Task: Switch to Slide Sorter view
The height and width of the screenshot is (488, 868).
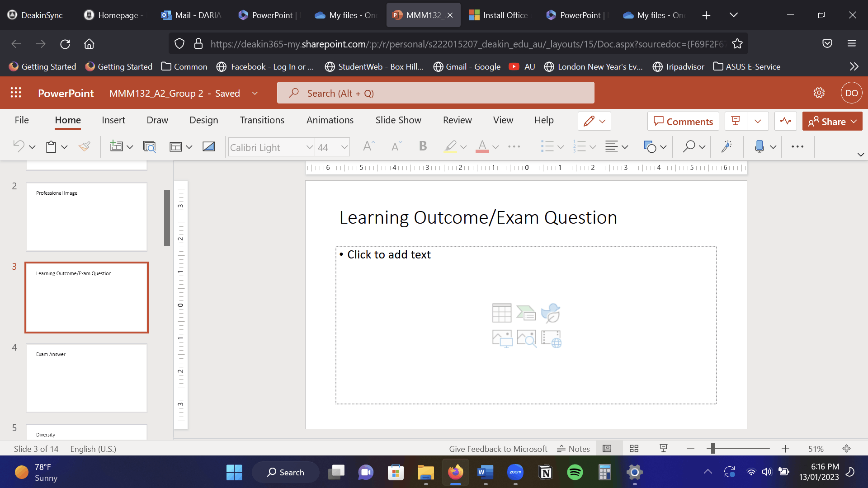Action: (x=634, y=449)
